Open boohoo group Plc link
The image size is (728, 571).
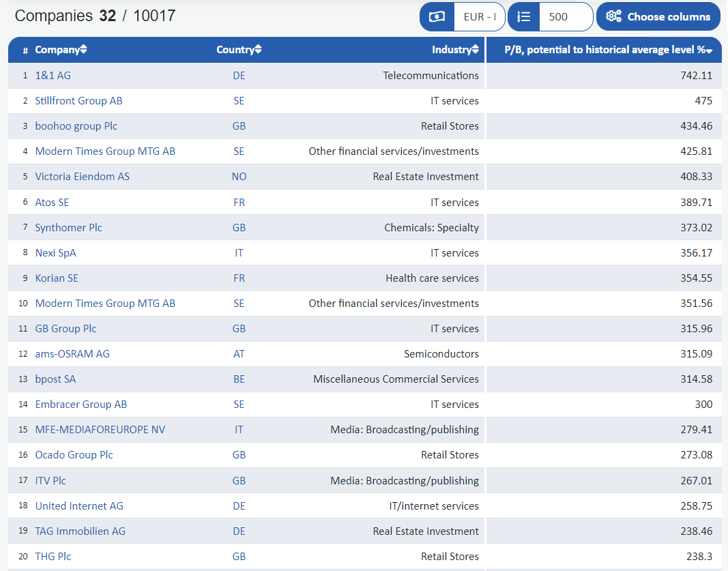[76, 126]
